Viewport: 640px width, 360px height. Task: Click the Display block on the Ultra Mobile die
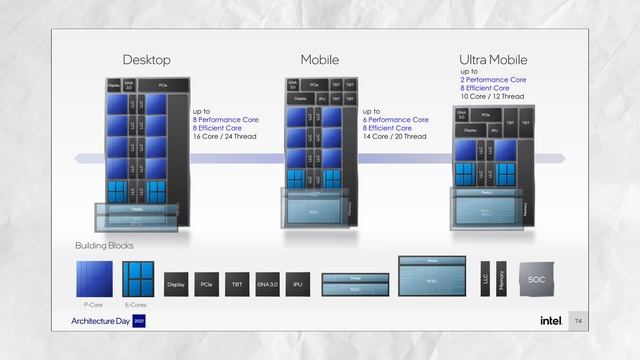click(470, 131)
